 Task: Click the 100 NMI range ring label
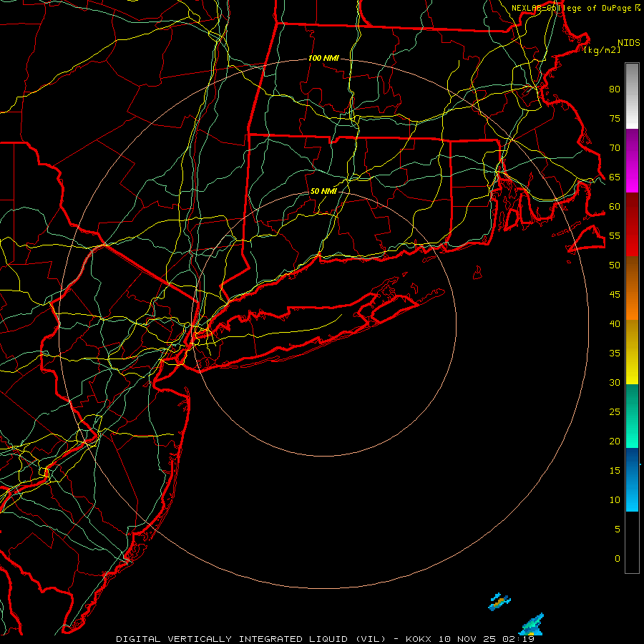(323, 59)
